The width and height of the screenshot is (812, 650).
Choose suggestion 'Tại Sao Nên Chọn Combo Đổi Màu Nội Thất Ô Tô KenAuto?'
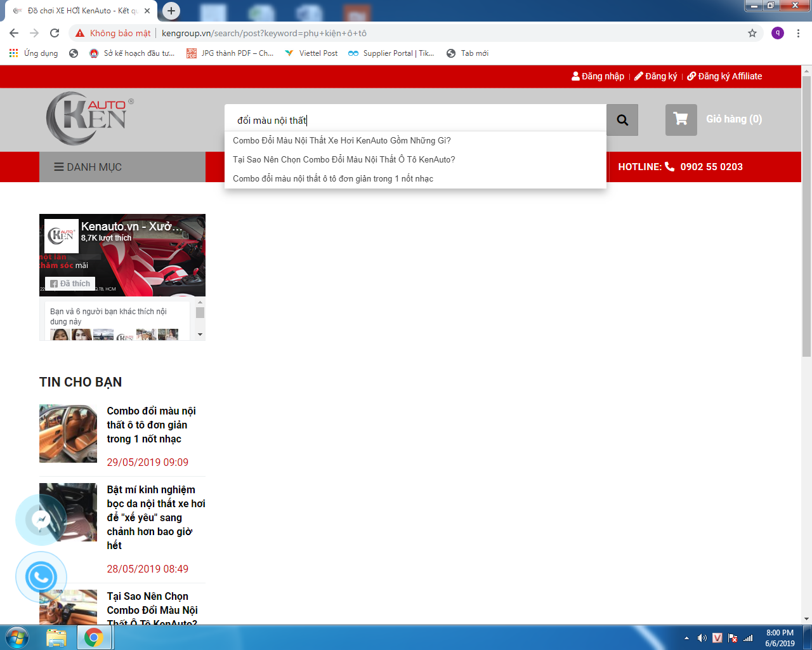[343, 159]
